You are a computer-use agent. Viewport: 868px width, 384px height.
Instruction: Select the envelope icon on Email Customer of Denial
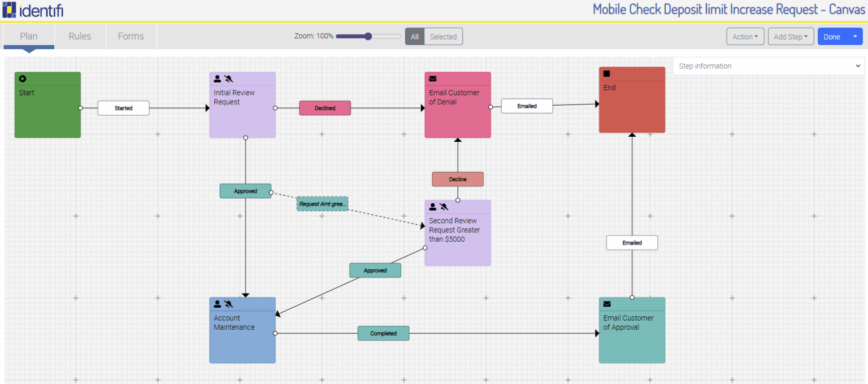[433, 78]
